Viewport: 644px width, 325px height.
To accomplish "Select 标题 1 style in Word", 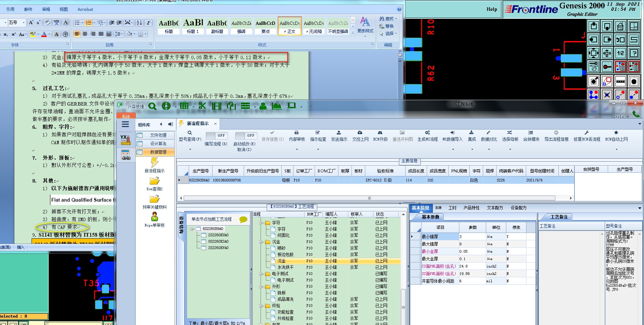I will pos(193,26).
